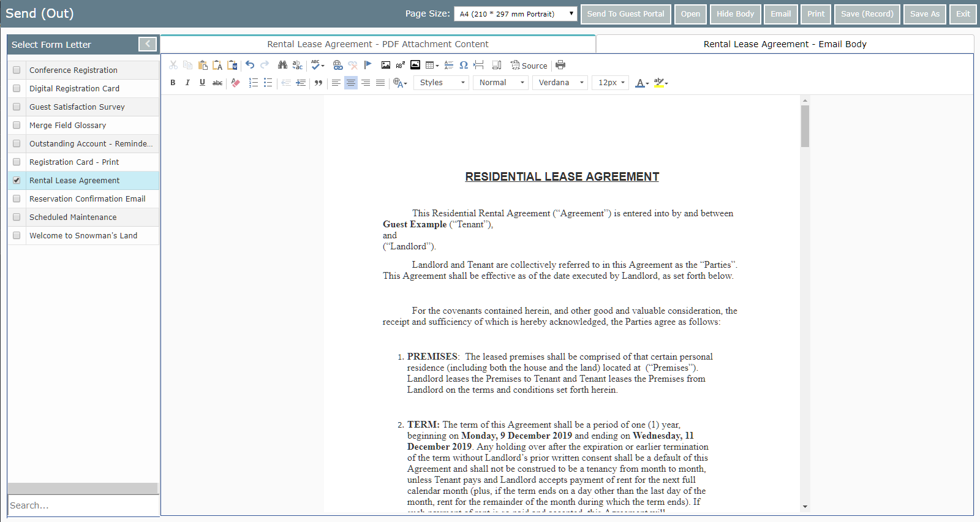980x522 pixels.
Task: Center align the text
Action: pos(351,83)
